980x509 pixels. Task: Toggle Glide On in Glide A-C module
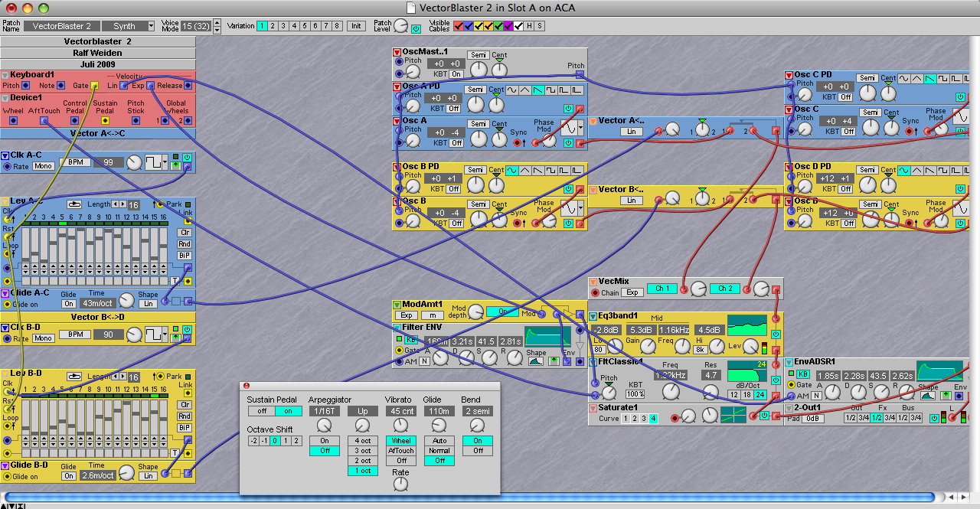(69, 304)
